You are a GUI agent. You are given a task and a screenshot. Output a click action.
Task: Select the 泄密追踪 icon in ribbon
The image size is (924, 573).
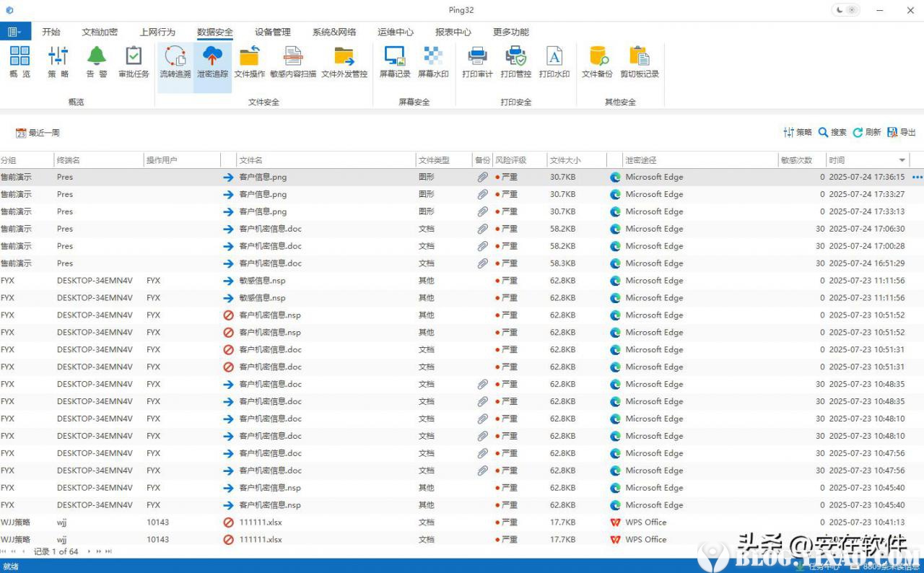tap(213, 62)
